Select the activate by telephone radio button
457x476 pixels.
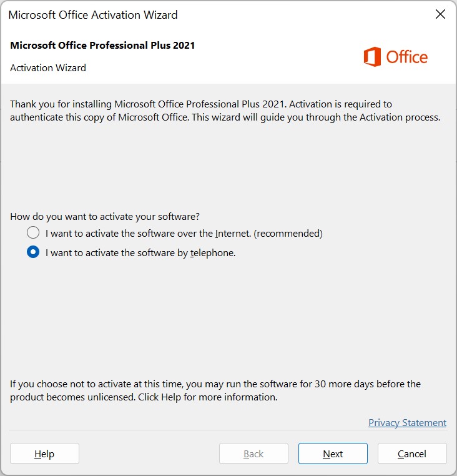point(33,252)
